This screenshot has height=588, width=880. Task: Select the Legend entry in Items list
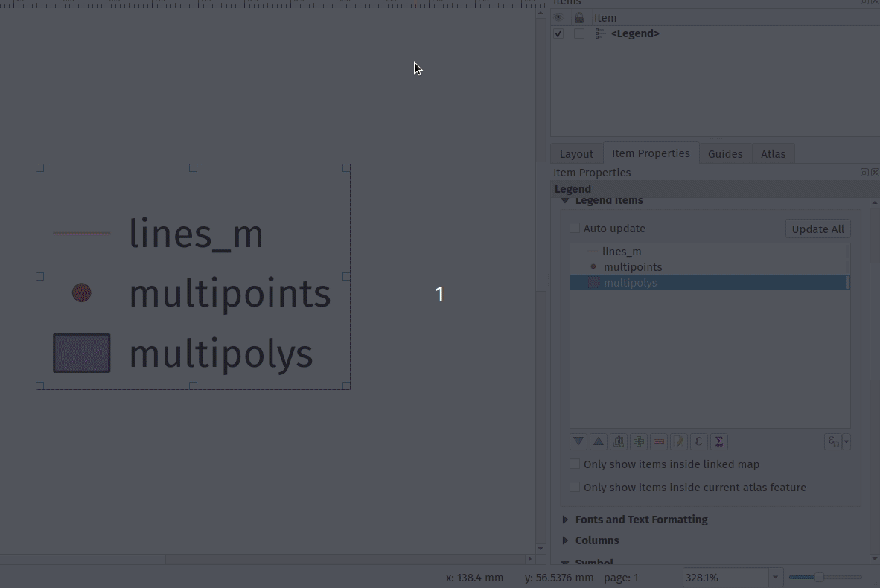[x=634, y=34]
